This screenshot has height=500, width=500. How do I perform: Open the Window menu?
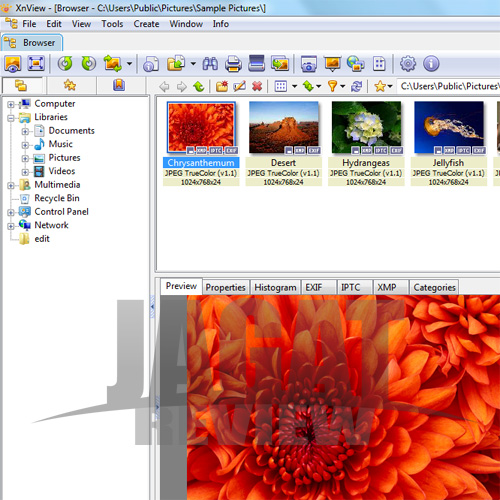pyautogui.click(x=186, y=24)
